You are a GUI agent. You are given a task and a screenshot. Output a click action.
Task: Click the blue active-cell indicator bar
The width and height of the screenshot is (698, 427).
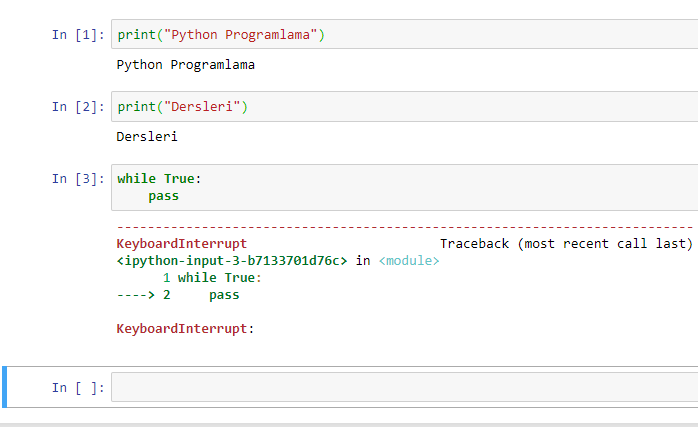[4, 387]
